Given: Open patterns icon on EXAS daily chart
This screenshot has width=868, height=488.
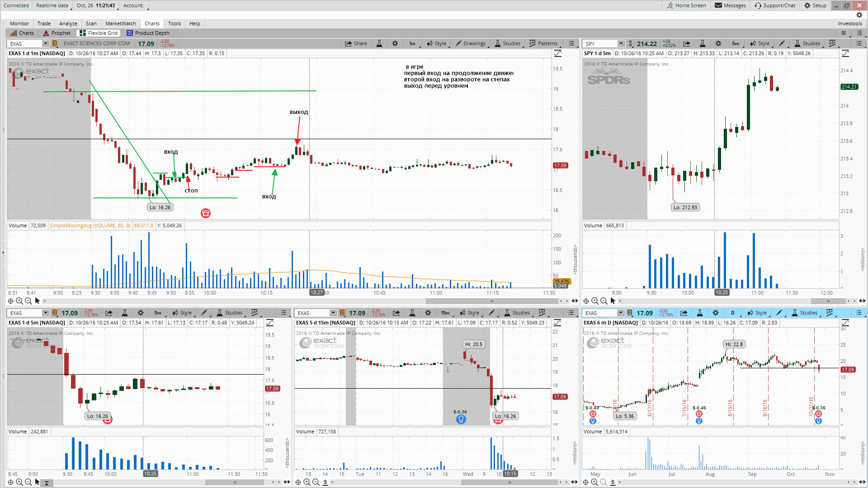Looking at the screenshot, I should (830, 313).
